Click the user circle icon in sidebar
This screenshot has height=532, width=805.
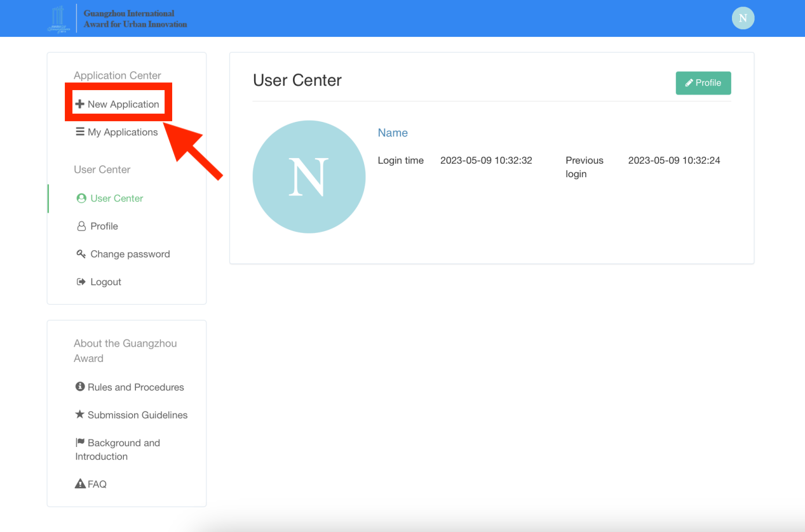[x=81, y=198]
